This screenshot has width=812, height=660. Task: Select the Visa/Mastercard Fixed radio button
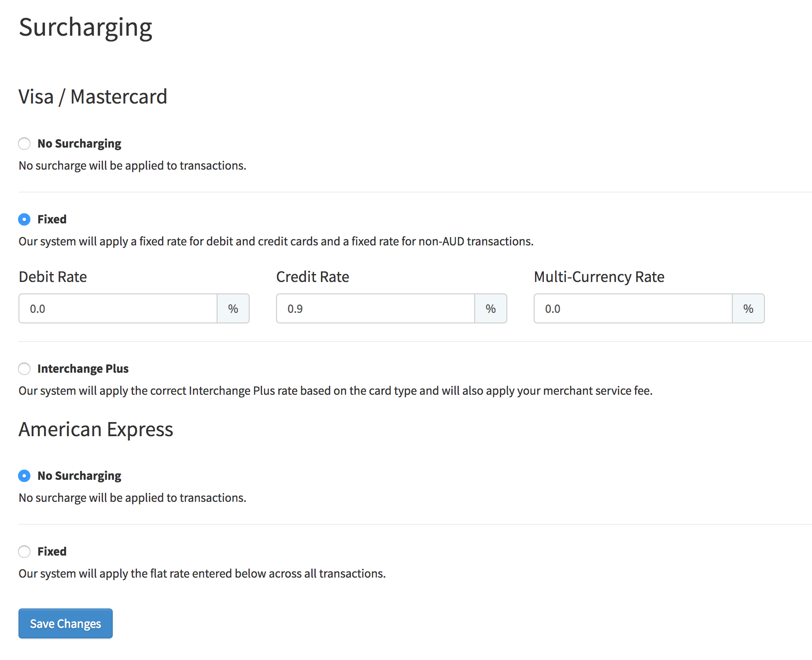(x=24, y=219)
